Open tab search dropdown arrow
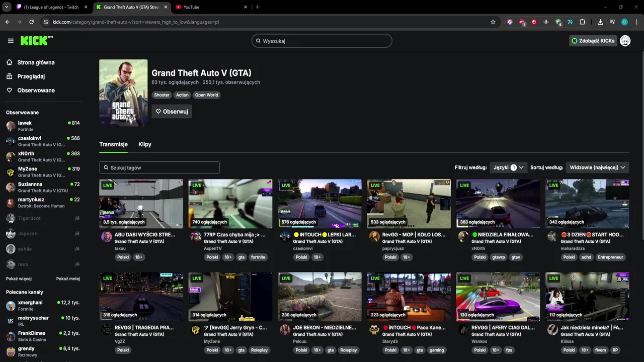 [7, 7]
